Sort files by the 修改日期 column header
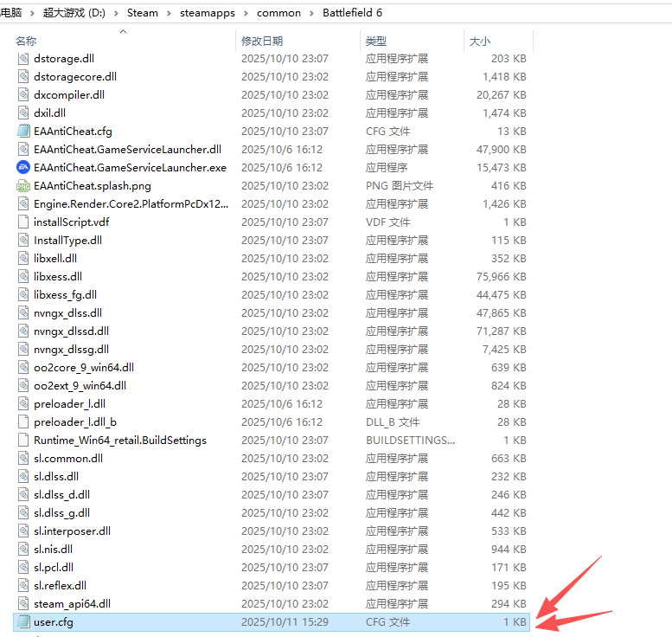The width and height of the screenshot is (672, 637). pyautogui.click(x=262, y=41)
